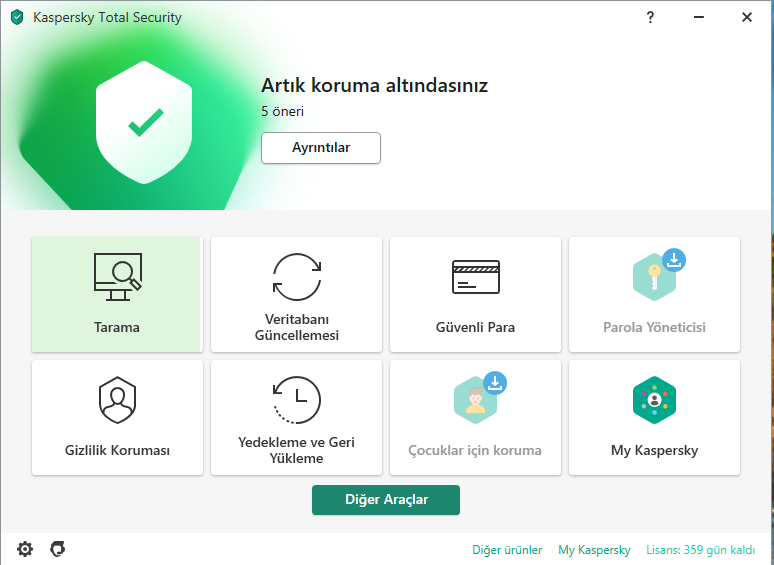Click the Kaspersky logo in title bar
The image size is (774, 565).
pos(17,17)
